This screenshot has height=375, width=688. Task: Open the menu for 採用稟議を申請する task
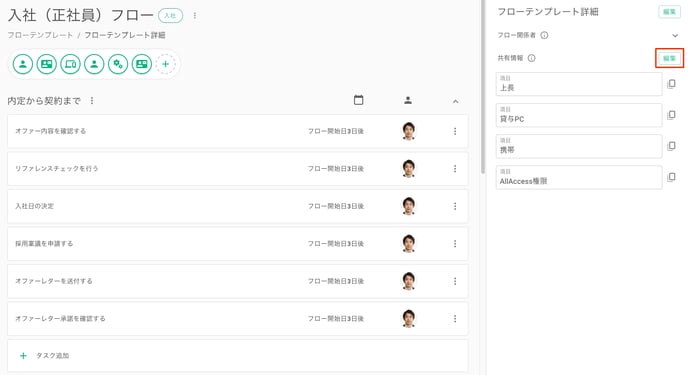click(455, 244)
